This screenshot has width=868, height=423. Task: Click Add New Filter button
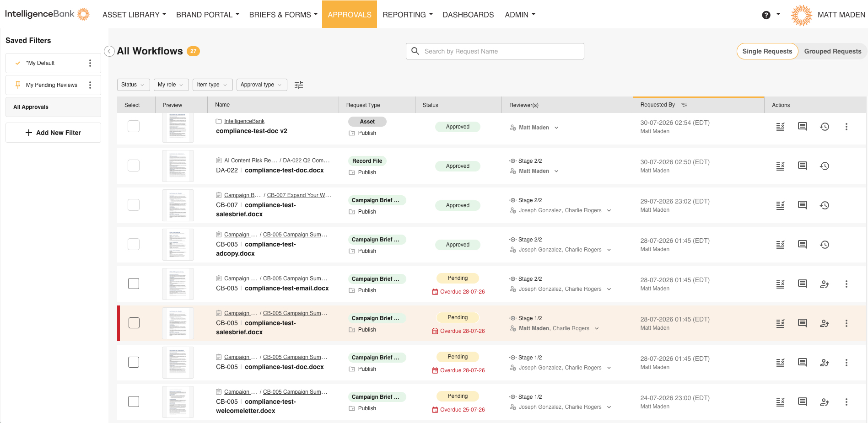pos(53,133)
